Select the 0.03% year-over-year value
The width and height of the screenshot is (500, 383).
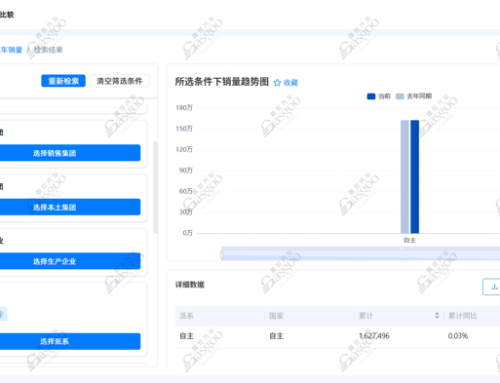tap(458, 336)
